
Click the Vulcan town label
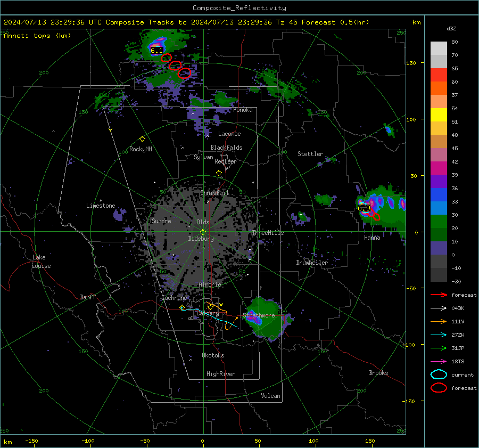tap(270, 396)
